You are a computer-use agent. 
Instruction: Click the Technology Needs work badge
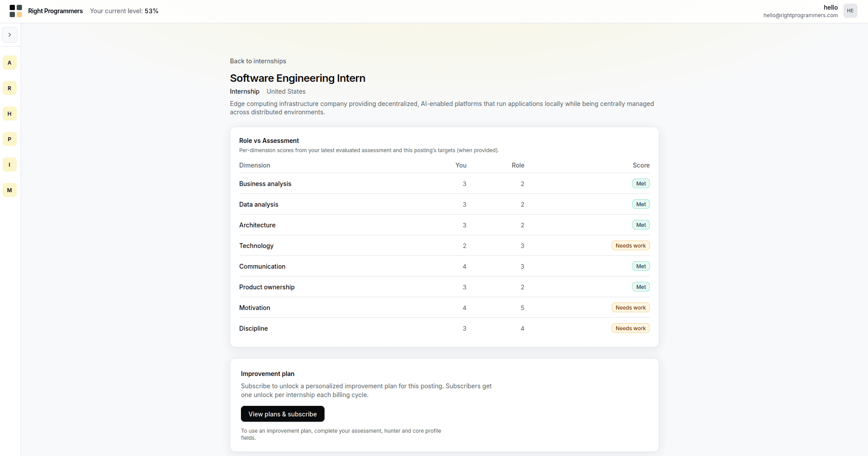coord(630,246)
